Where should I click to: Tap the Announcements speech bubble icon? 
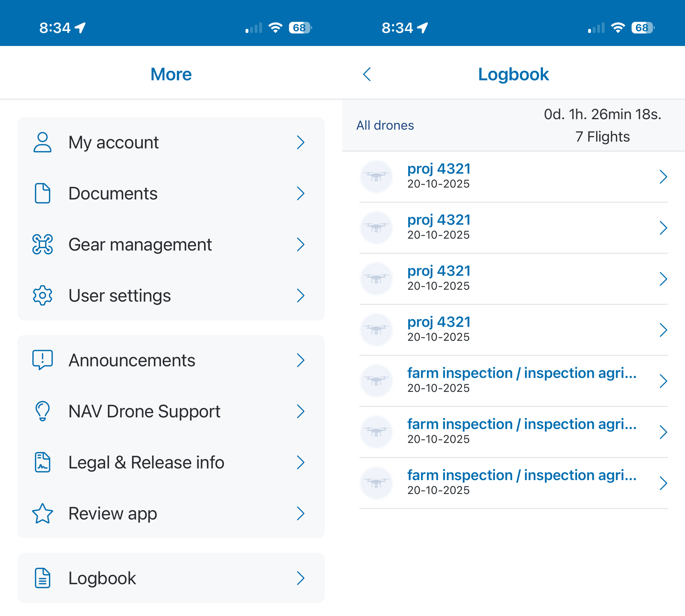[x=42, y=360]
